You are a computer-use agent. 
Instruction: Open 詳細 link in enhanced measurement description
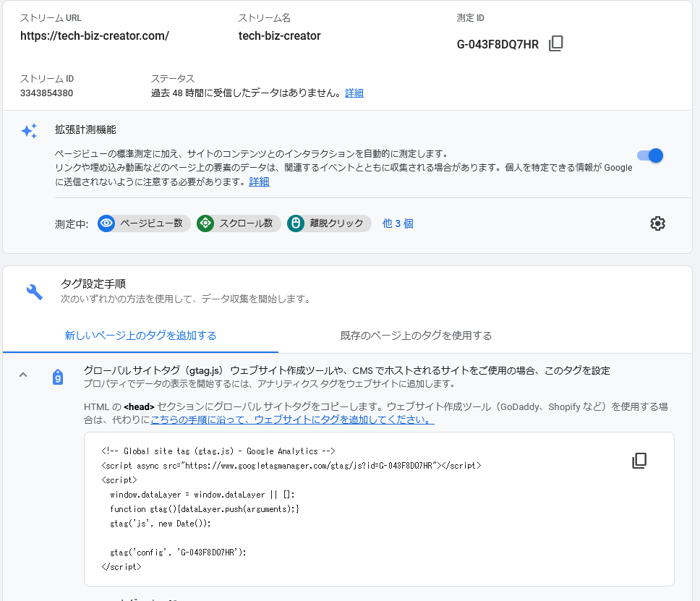(x=259, y=182)
